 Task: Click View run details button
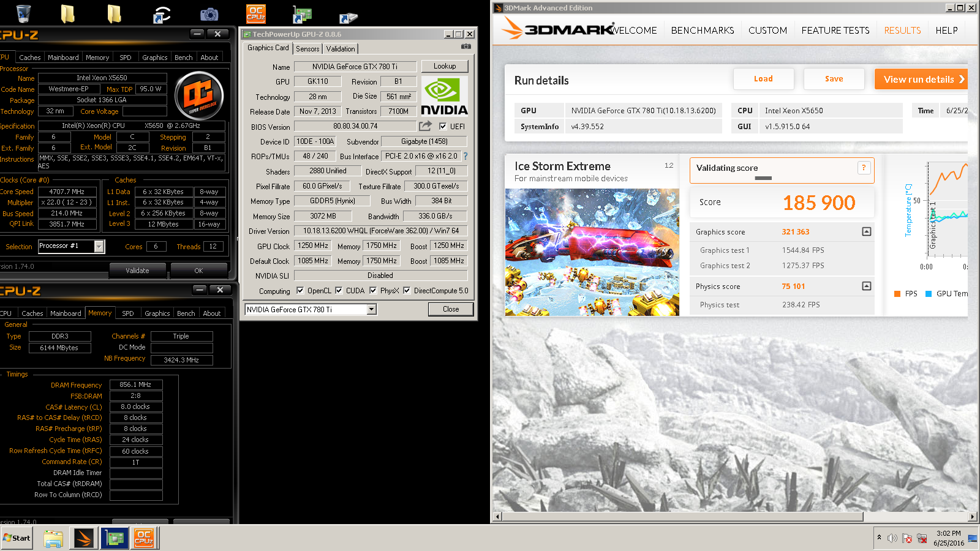[921, 79]
